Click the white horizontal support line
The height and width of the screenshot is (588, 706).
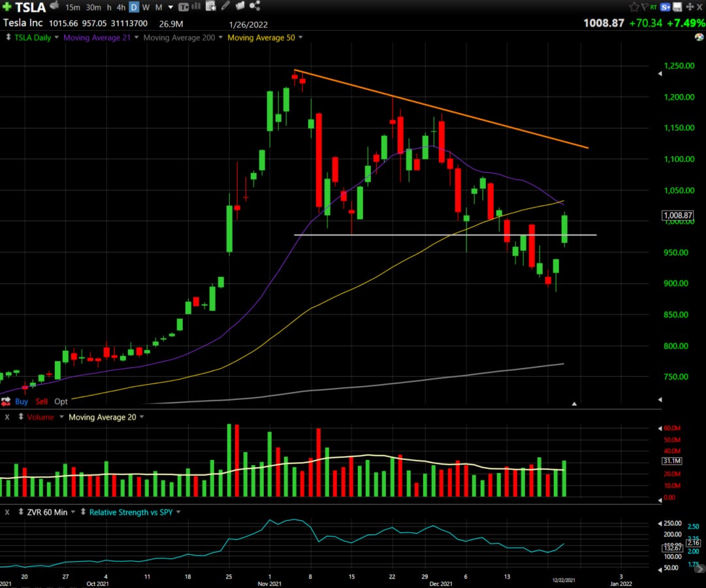point(445,235)
